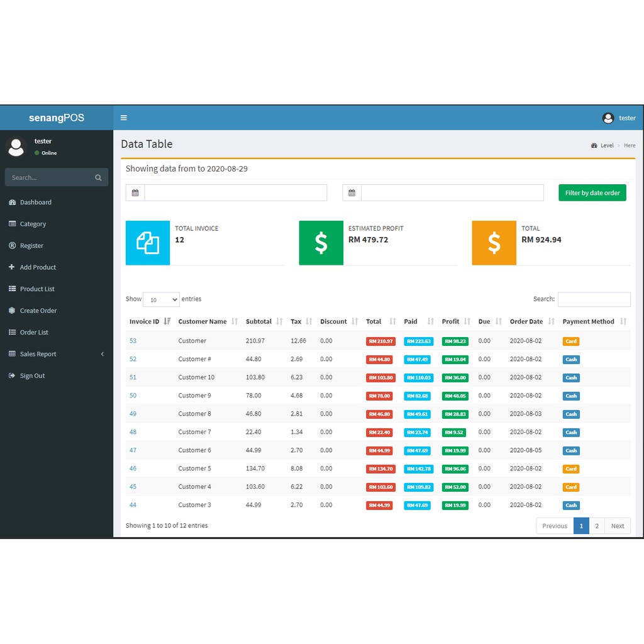Go to Create Order in sidebar

pyautogui.click(x=38, y=311)
